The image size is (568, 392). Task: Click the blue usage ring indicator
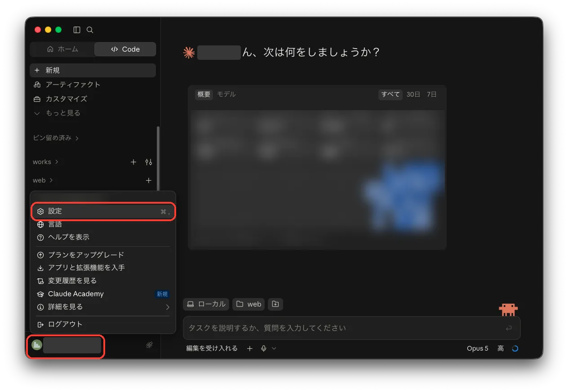(x=515, y=348)
